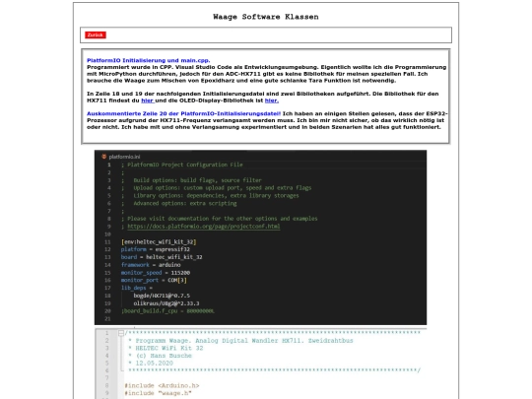Click 'Build options: build flags, source filter' comment
532x399 pixels.
197,180
